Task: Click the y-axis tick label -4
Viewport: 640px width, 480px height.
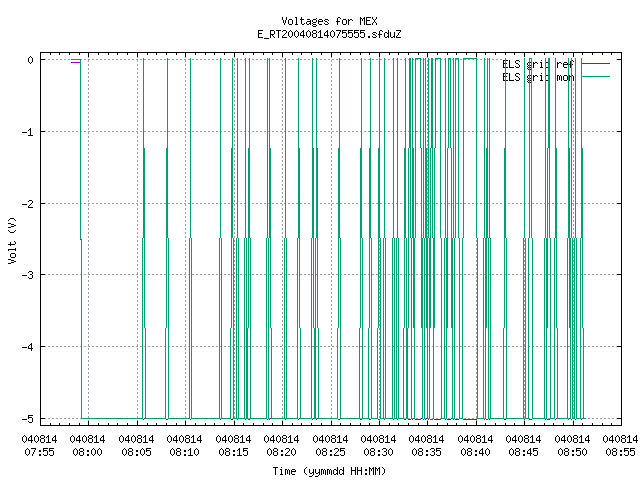Action: (x=27, y=347)
